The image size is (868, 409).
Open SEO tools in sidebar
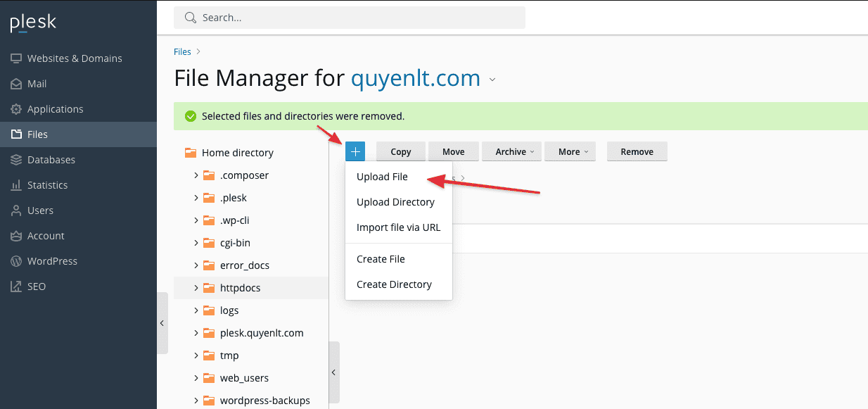(36, 287)
